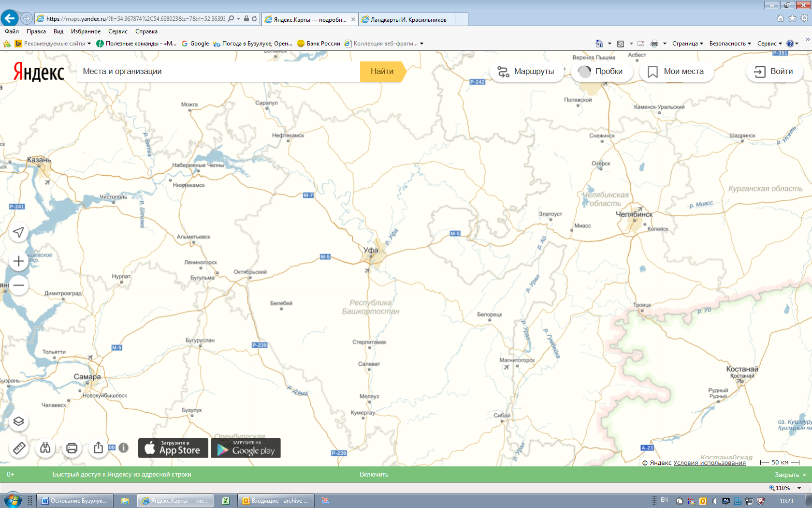Open the Вид menu
This screenshot has height=508, width=812.
(58, 31)
